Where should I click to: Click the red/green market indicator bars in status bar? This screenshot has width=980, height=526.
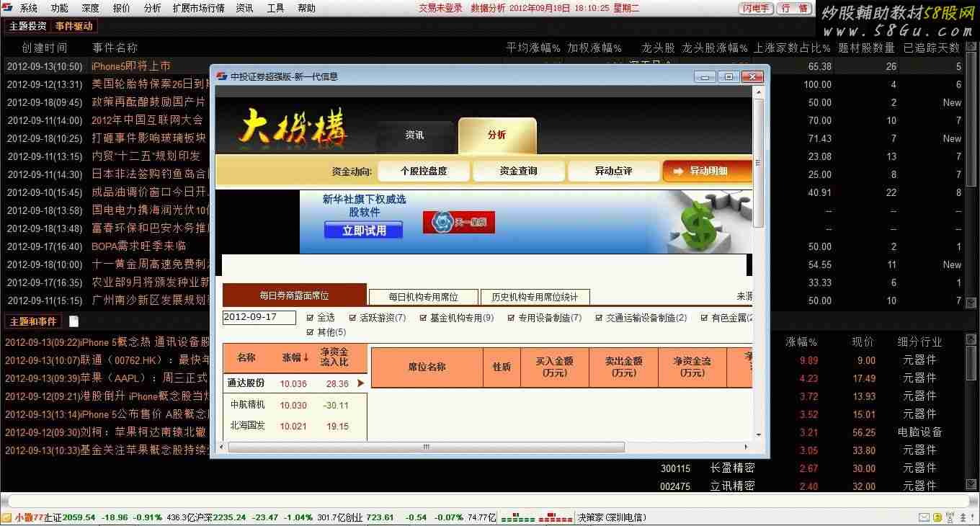(537, 518)
